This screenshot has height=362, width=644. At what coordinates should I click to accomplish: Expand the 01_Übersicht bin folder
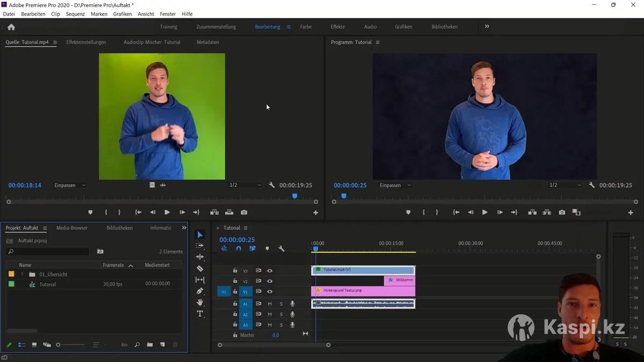tap(22, 274)
